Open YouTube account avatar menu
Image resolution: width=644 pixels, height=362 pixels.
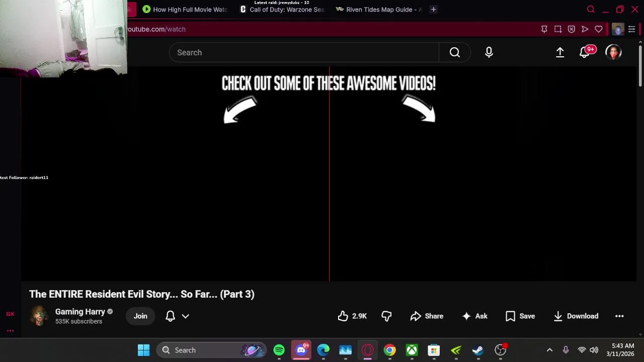coord(613,52)
